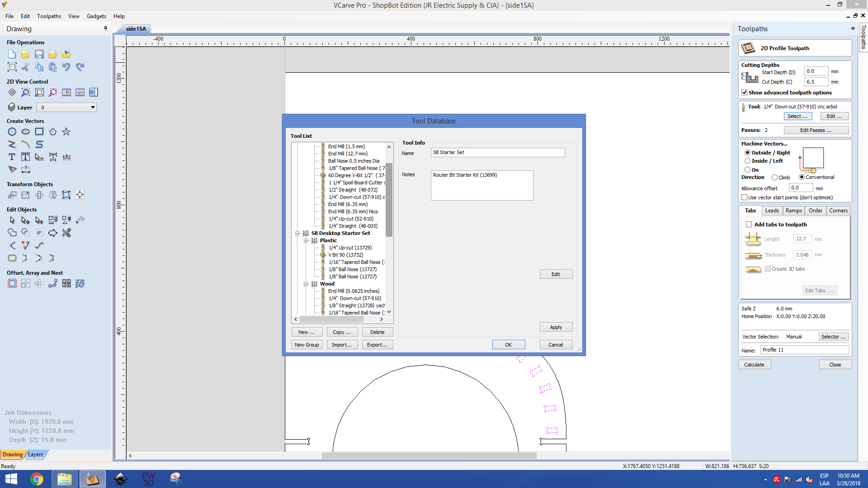The height and width of the screenshot is (488, 868).
Task: Redo action icon
Action: click(x=80, y=67)
